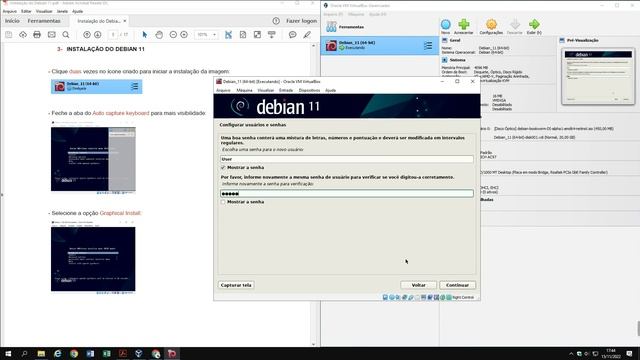Open Windows notification center icon
The image size is (640, 360).
coord(630,353)
